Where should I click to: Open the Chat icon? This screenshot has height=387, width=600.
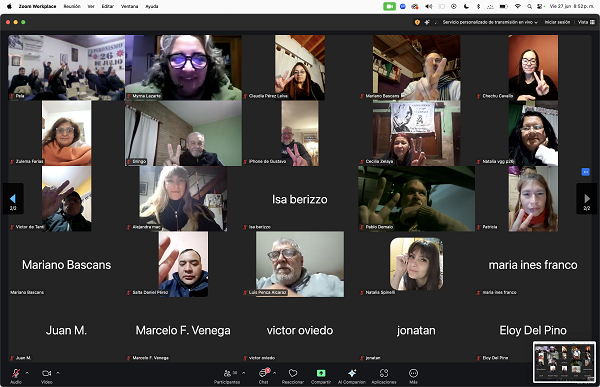coord(264,373)
